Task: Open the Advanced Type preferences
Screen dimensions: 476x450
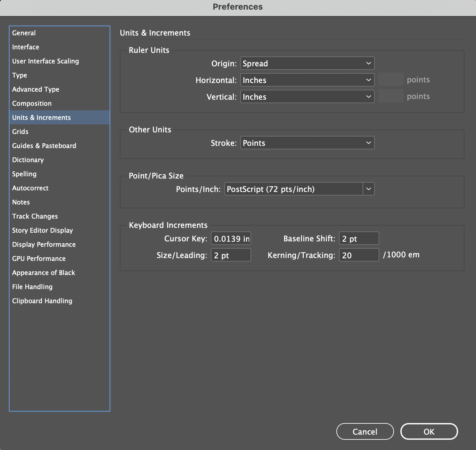Action: click(36, 89)
